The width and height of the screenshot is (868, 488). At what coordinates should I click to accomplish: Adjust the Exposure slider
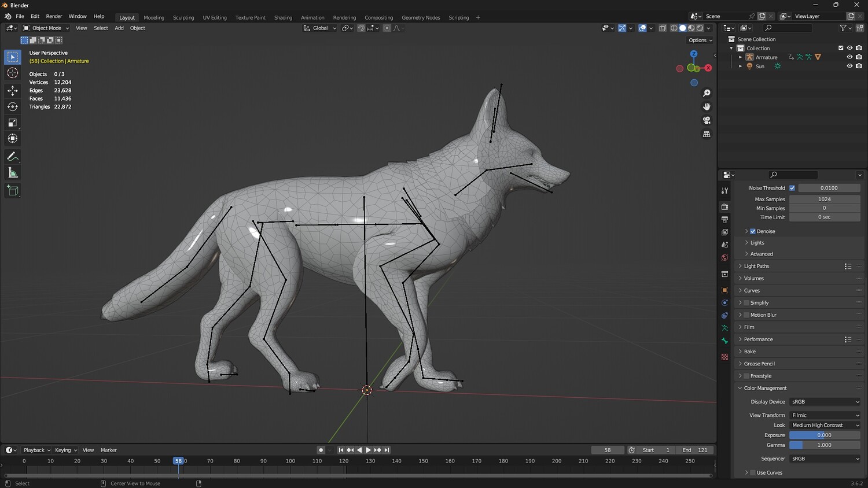(x=825, y=435)
